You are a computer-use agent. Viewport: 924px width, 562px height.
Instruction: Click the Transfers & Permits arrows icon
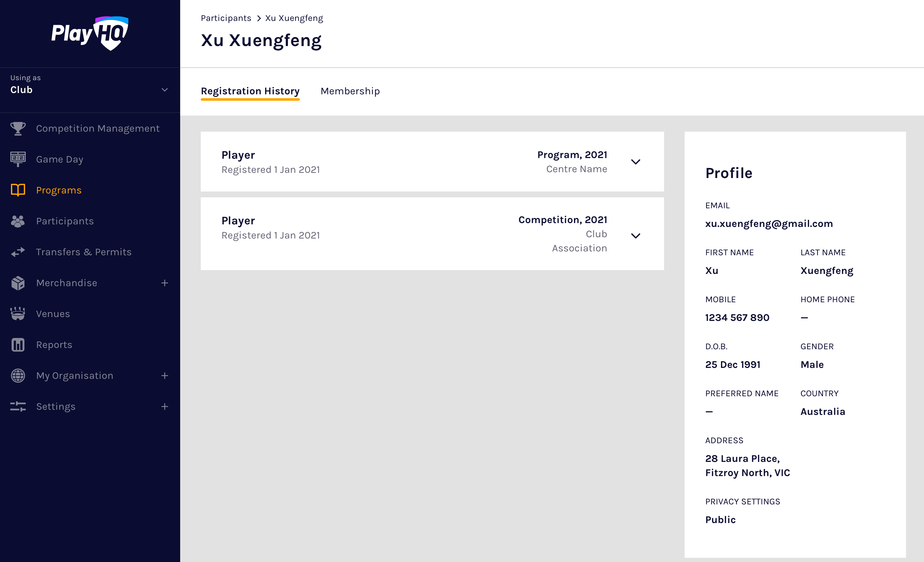[x=18, y=252]
